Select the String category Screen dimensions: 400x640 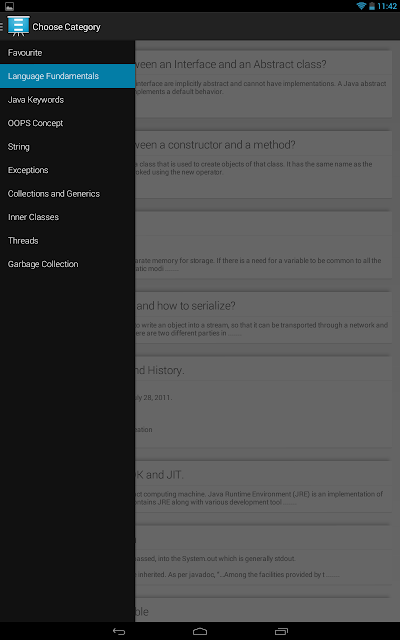click(x=67, y=147)
